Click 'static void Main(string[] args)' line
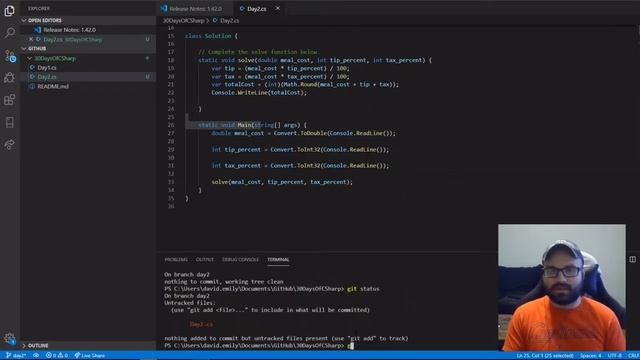The image size is (640, 360). pos(253,125)
